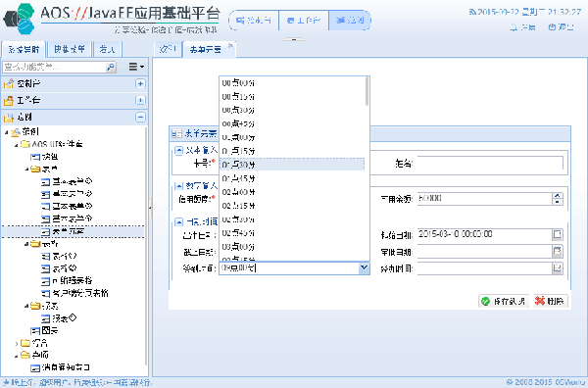The image size is (588, 388).
Task: Close the 表单元素 content tab
Action: click(231, 45)
